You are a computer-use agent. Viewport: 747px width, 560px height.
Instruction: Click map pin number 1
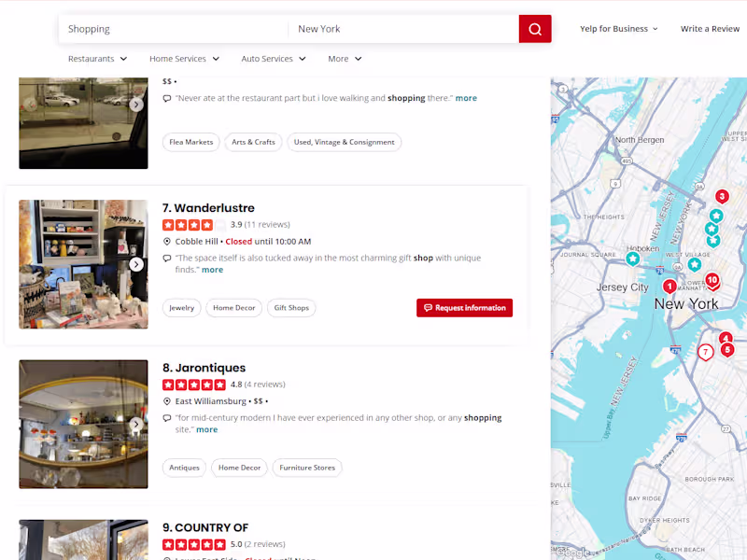[x=669, y=287]
